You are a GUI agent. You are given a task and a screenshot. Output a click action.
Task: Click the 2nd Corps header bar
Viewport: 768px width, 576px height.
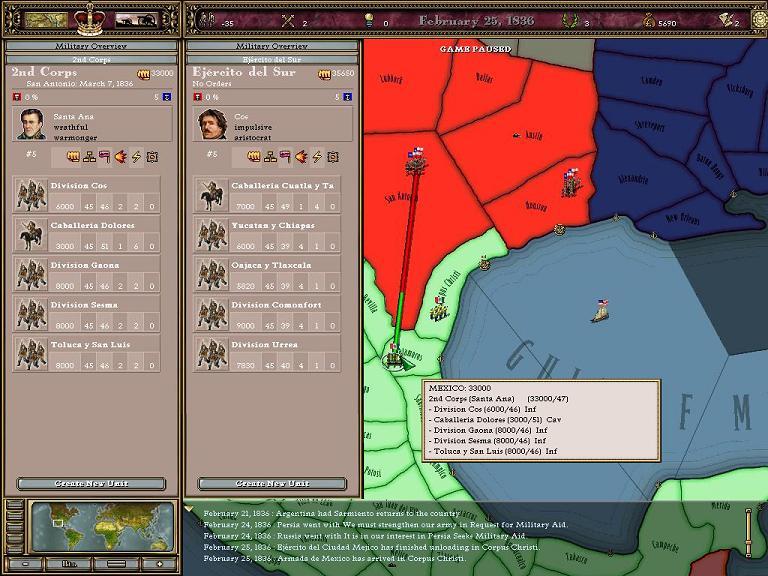point(91,59)
